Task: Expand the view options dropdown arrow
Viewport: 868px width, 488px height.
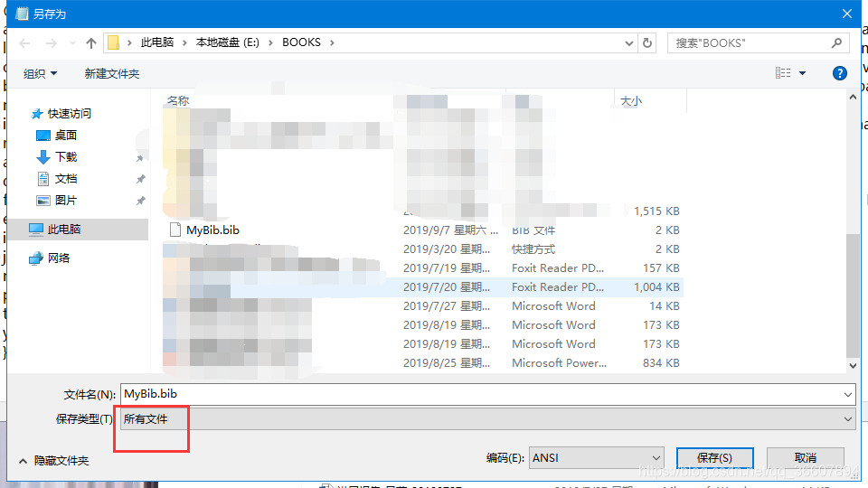Action: point(802,73)
